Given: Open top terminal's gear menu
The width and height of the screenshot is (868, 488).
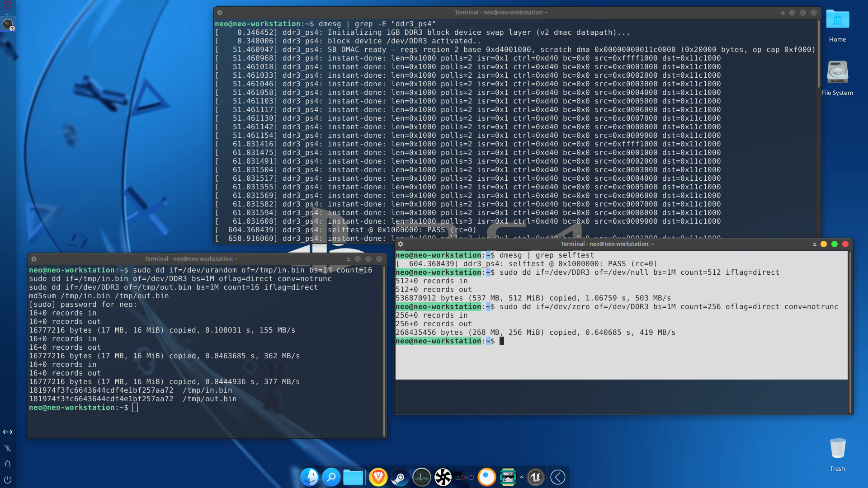Looking at the screenshot, I should (x=220, y=13).
